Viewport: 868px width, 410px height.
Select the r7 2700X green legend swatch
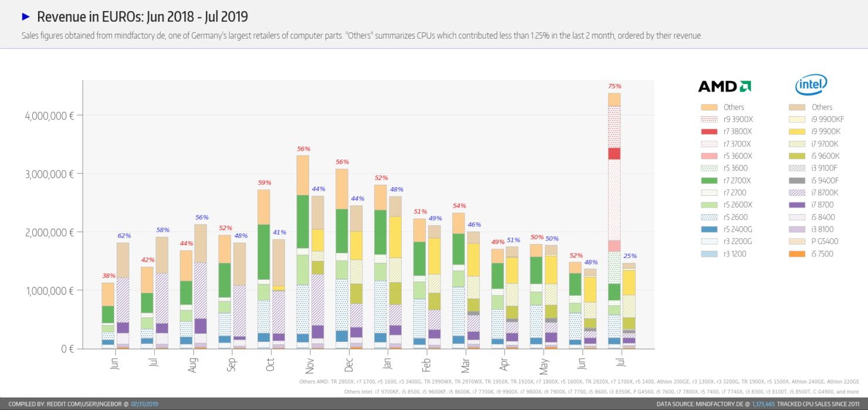pos(709,181)
